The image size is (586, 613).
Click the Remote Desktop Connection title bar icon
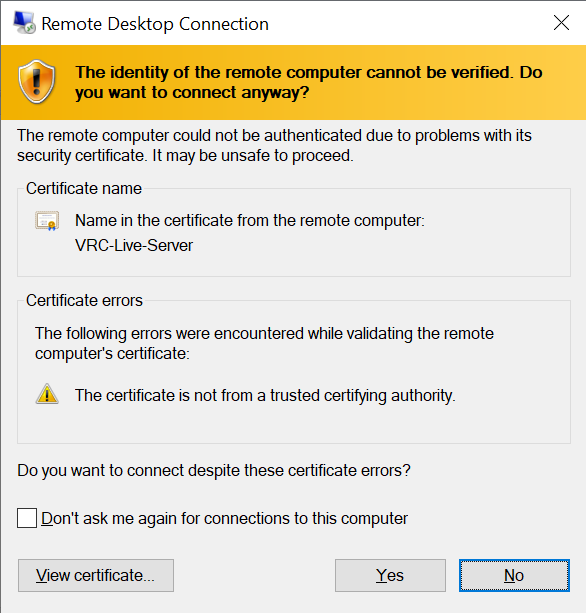coord(24,23)
